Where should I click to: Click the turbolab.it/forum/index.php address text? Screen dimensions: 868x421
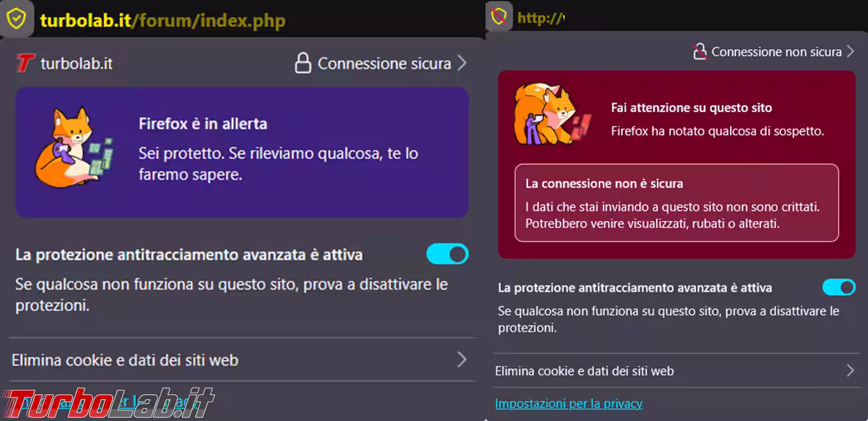163,20
